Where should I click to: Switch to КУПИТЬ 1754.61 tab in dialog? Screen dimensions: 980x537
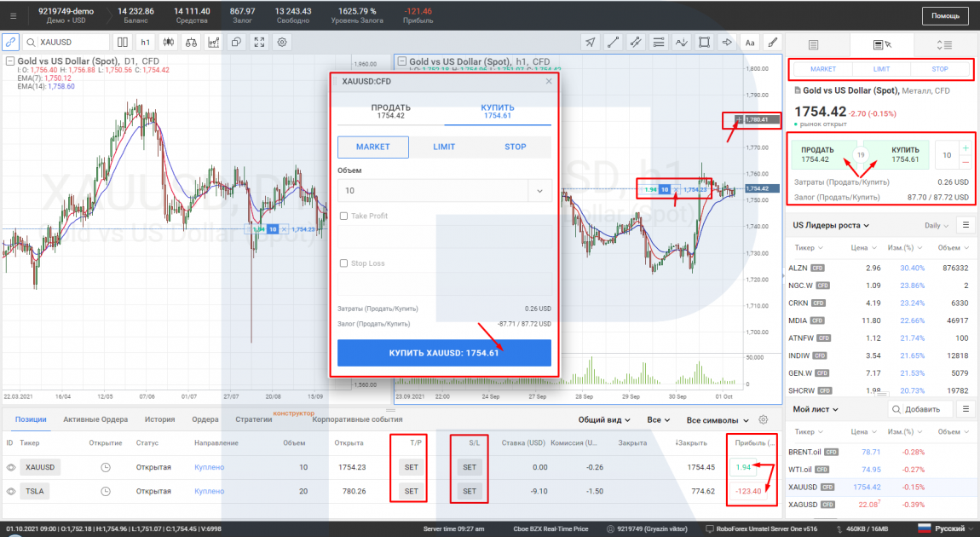point(498,112)
